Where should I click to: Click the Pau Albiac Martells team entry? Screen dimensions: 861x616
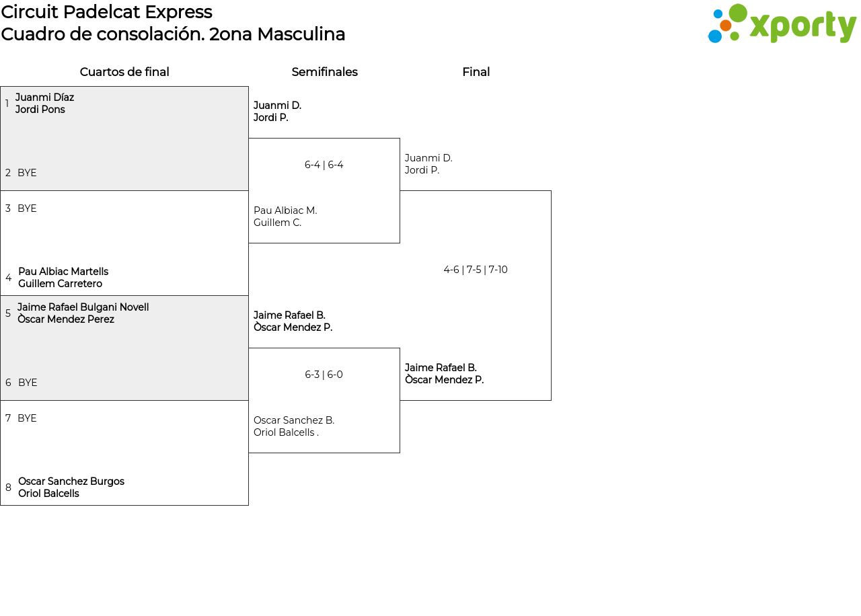click(x=63, y=278)
